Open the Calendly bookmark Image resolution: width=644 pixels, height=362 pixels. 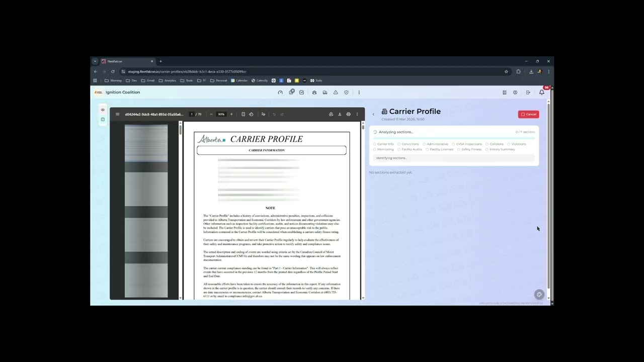tap(260, 80)
